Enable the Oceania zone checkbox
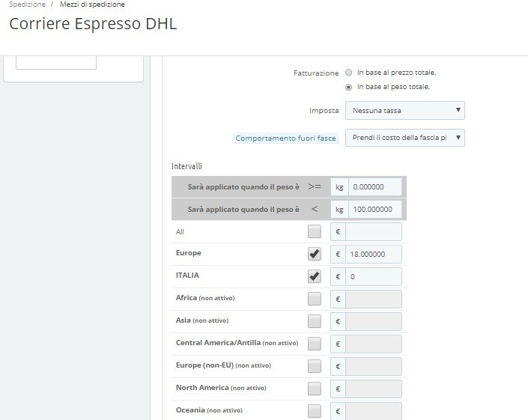Image resolution: width=528 pixels, height=420 pixels. click(x=314, y=411)
